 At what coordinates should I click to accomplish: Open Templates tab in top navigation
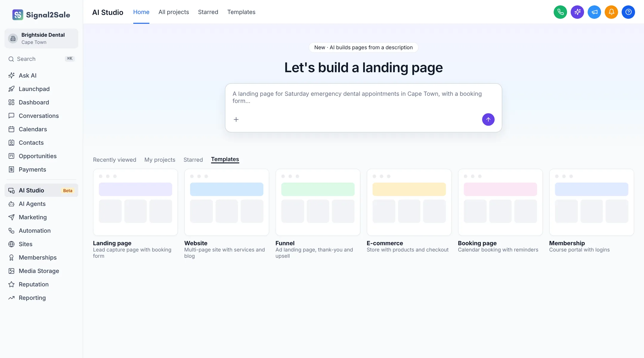(x=241, y=12)
